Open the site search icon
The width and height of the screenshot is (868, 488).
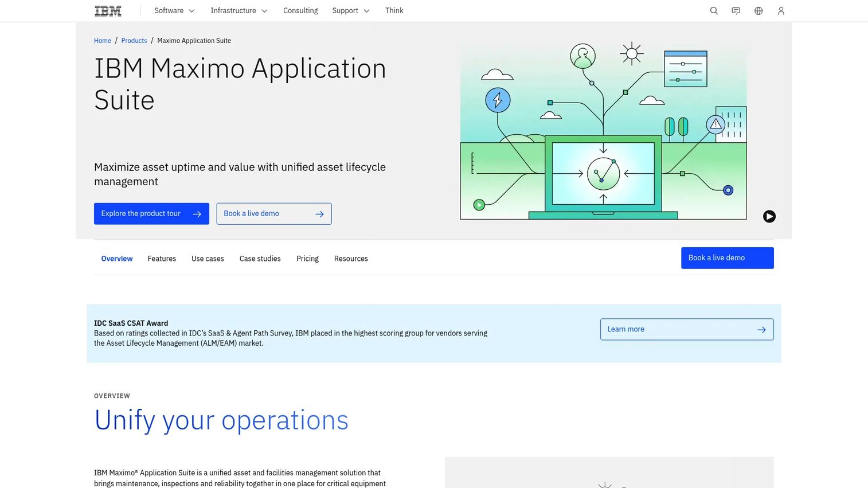point(714,11)
